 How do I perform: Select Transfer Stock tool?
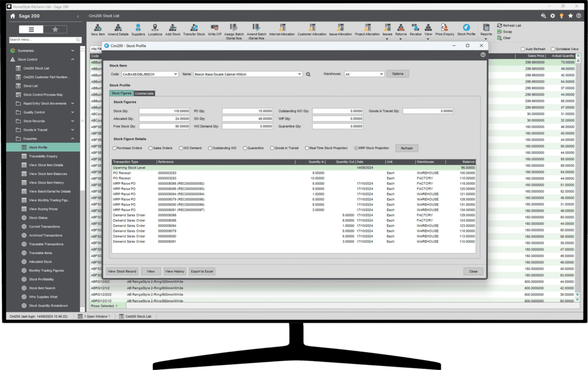point(194,30)
